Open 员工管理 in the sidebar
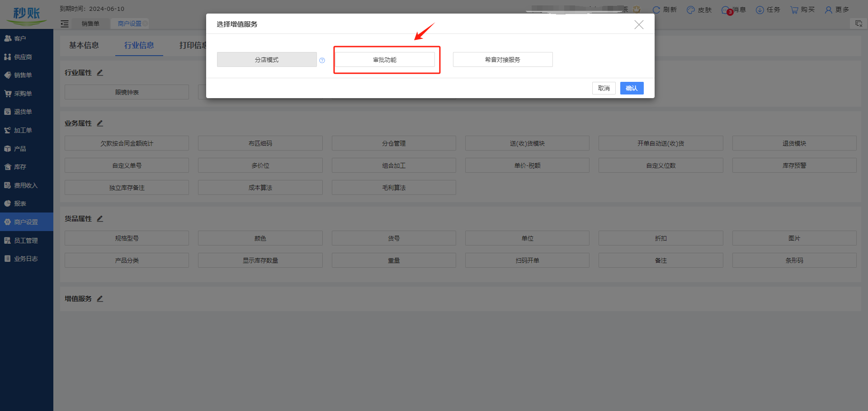This screenshot has width=868, height=411. [27, 241]
